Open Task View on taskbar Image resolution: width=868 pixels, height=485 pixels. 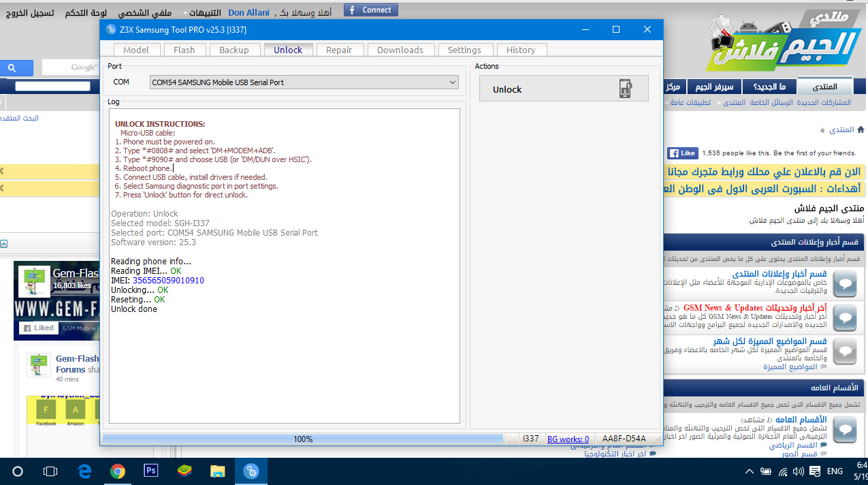pos(50,471)
